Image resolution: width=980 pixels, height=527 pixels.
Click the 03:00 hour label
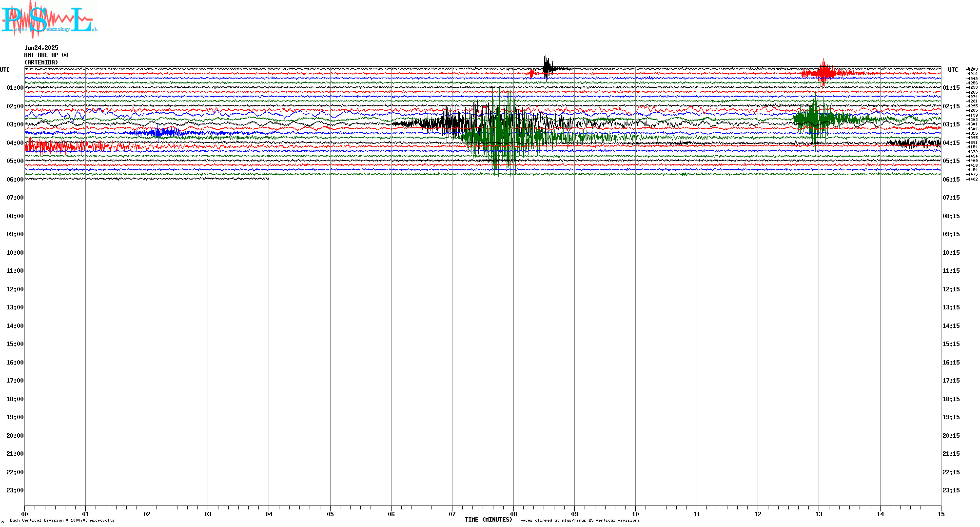click(15, 124)
